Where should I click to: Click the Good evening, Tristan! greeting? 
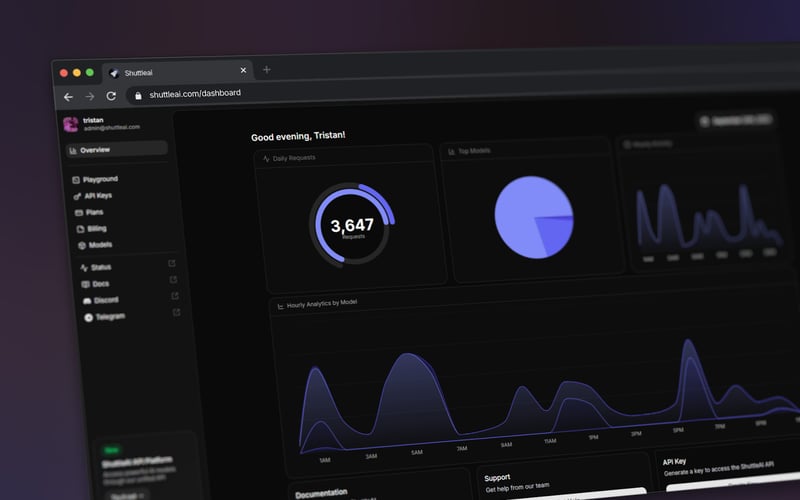click(x=298, y=136)
